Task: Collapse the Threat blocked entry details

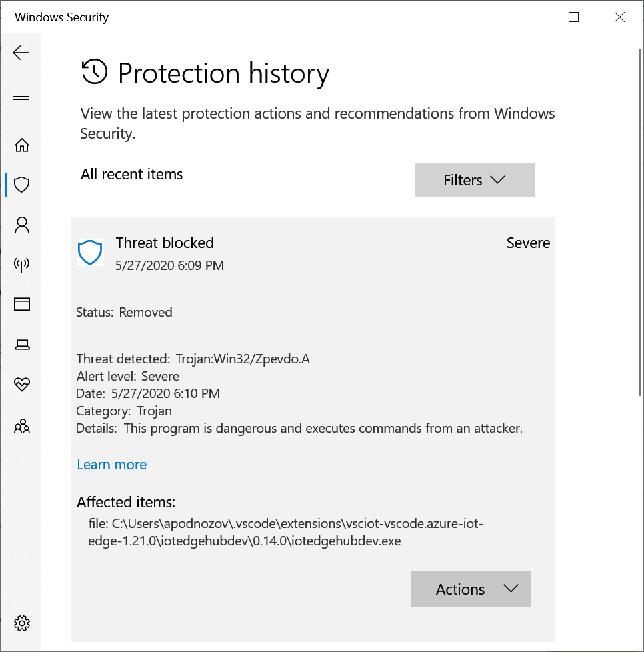Action: click(165, 243)
